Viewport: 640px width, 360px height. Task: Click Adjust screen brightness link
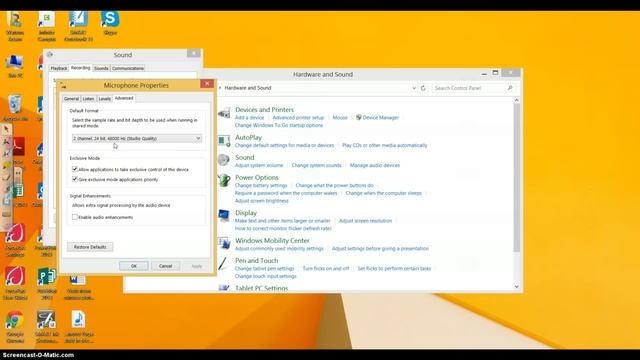262,201
